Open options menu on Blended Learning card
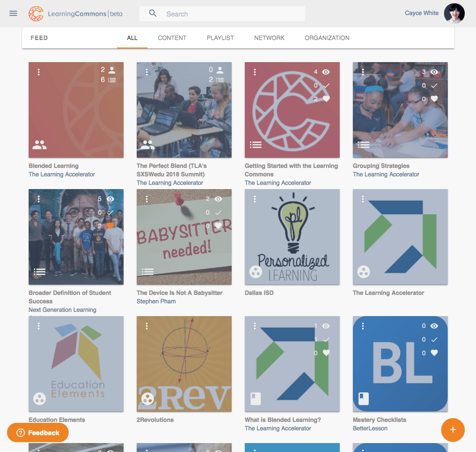 (x=39, y=72)
